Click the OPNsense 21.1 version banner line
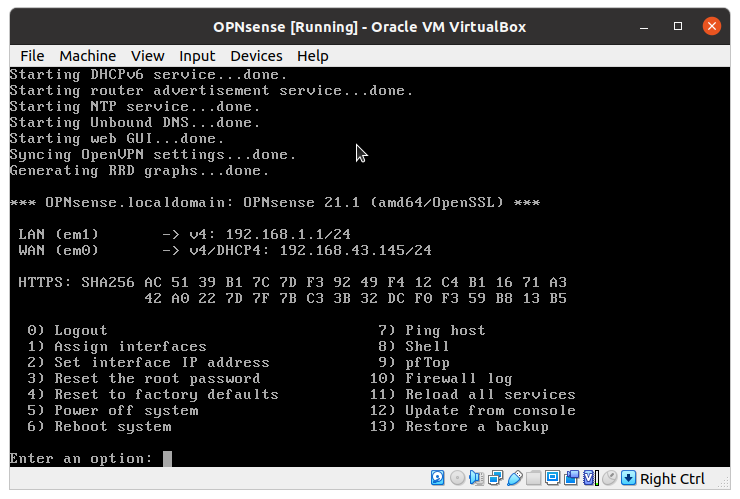Screen dimensions: 740x499 (275, 203)
